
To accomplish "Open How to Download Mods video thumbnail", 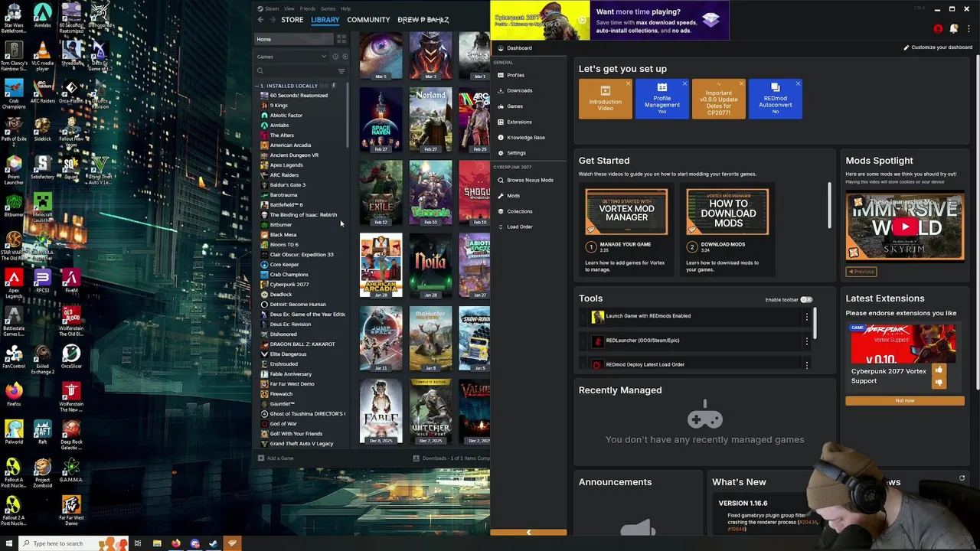I will coord(727,212).
